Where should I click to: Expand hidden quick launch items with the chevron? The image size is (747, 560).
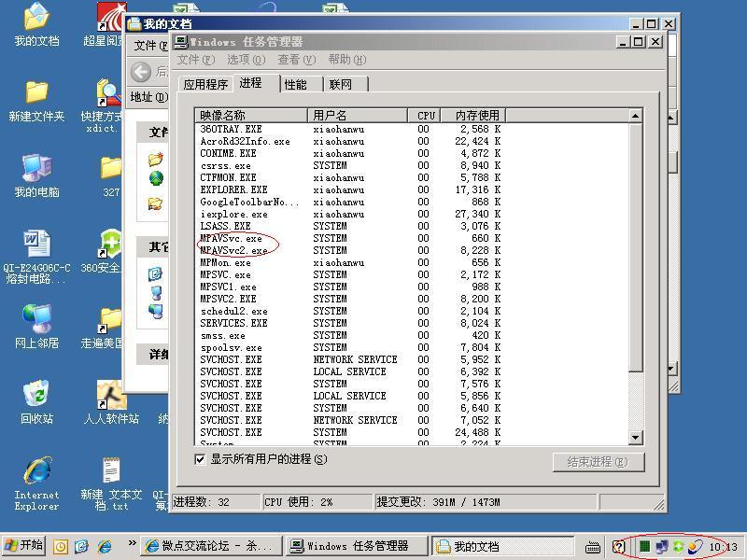132,542
